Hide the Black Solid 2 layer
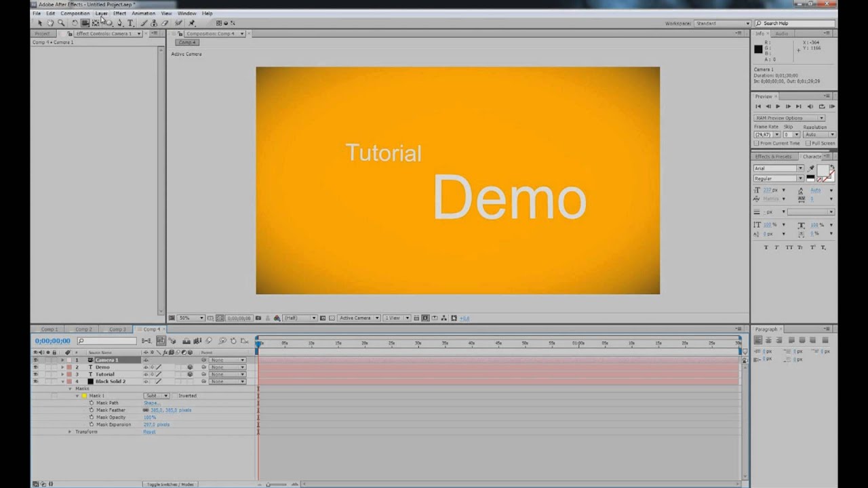Screen dimensions: 868x488 click(x=35, y=382)
